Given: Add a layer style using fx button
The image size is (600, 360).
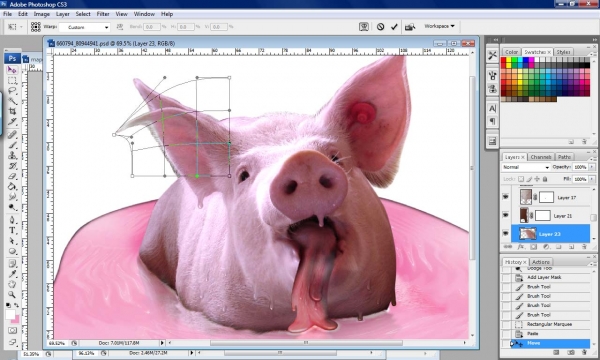Looking at the screenshot, I should (x=521, y=247).
